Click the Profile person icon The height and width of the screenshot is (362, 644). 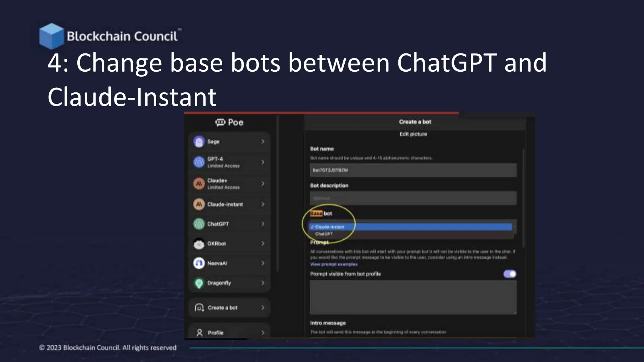199,332
